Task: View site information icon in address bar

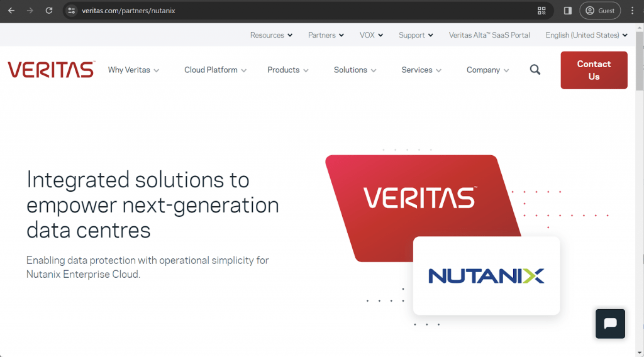Action: tap(72, 11)
